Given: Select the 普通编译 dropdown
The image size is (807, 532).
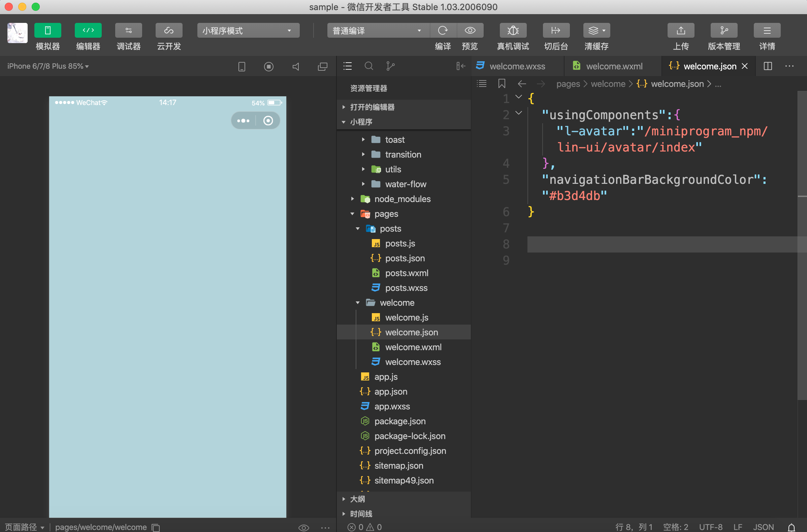Looking at the screenshot, I should pos(374,30).
